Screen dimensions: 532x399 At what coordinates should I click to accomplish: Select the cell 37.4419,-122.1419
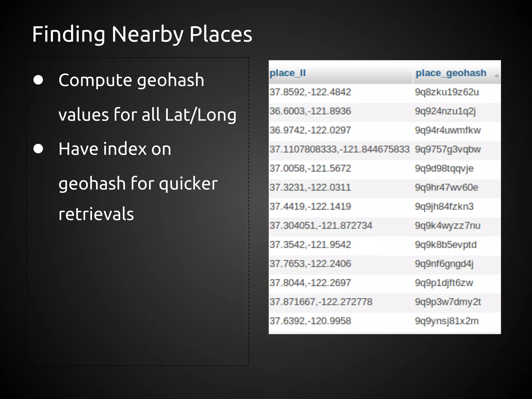pyautogui.click(x=310, y=207)
